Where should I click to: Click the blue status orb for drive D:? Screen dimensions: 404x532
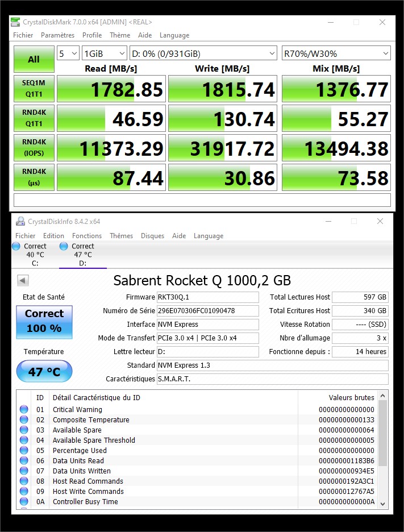pyautogui.click(x=64, y=246)
